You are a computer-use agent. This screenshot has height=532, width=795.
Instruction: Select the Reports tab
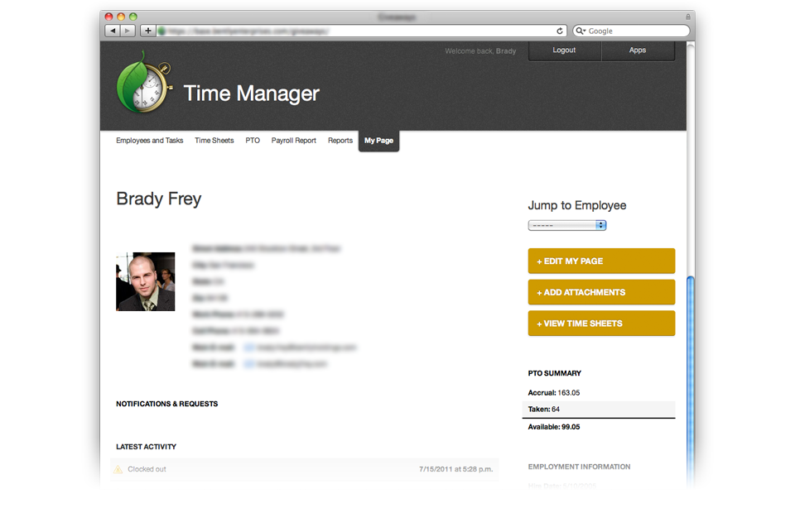point(340,141)
